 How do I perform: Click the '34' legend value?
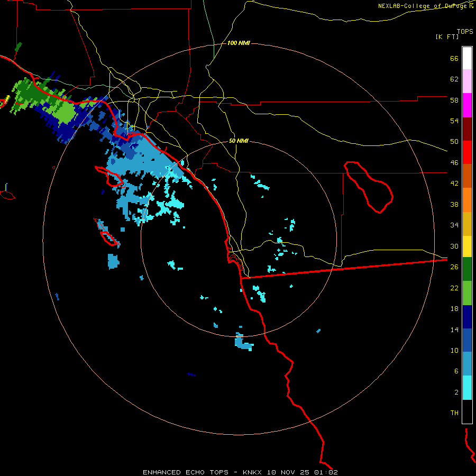[454, 225]
